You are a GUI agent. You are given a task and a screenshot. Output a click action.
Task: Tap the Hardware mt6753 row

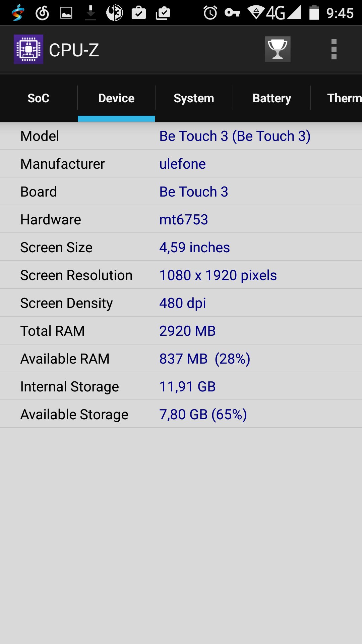[181, 219]
